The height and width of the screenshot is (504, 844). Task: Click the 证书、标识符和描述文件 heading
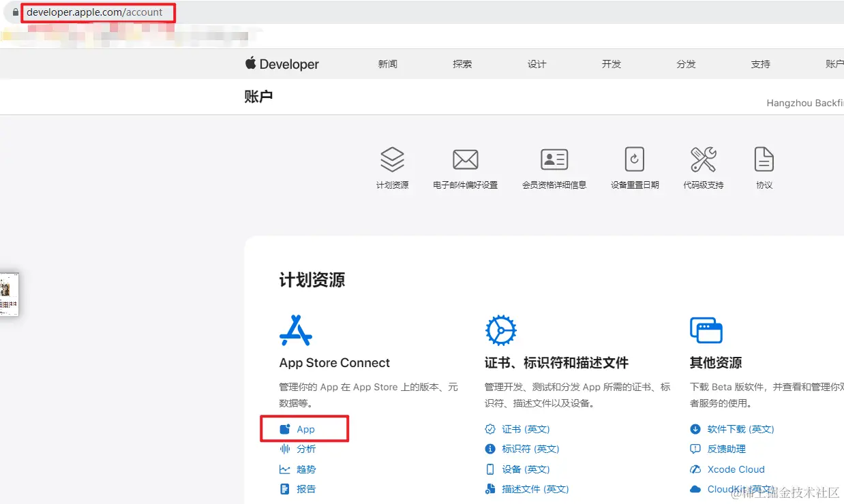[x=556, y=363]
